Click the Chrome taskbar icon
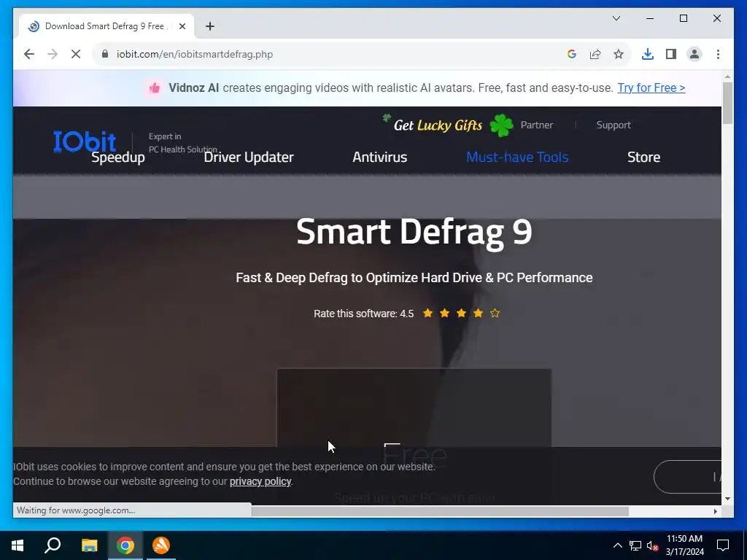 coord(125,545)
